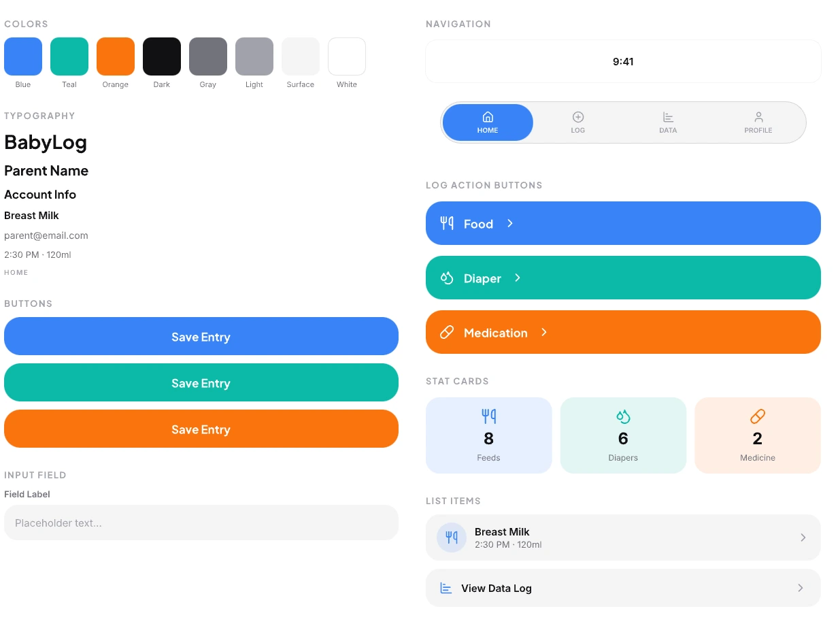840x628 pixels.
Task: Click the chart icon beside View Data Log
Action: 446,588
